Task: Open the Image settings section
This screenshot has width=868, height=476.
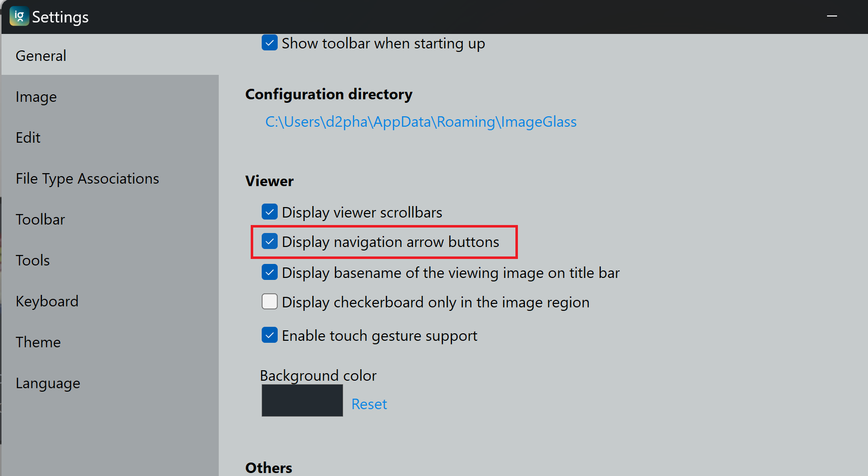Action: tap(36, 97)
